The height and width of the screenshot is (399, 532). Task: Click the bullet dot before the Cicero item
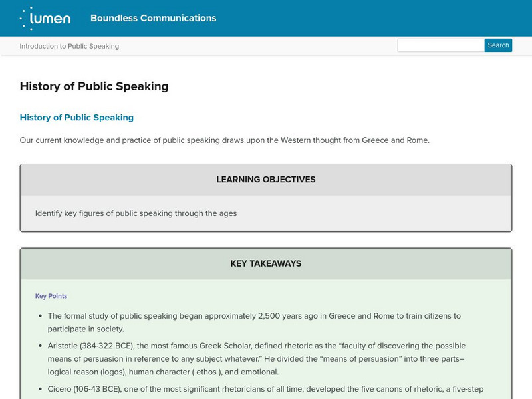coord(41,390)
